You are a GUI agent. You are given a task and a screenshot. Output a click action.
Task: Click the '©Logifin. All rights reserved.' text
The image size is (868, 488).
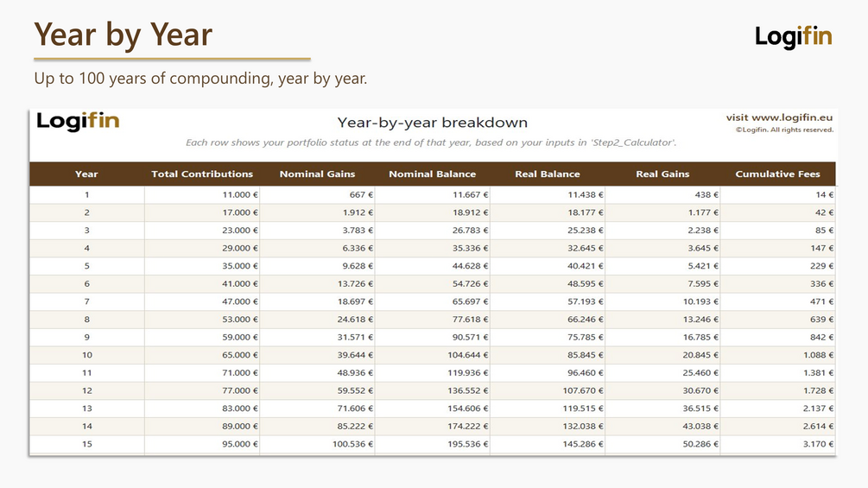tap(784, 130)
